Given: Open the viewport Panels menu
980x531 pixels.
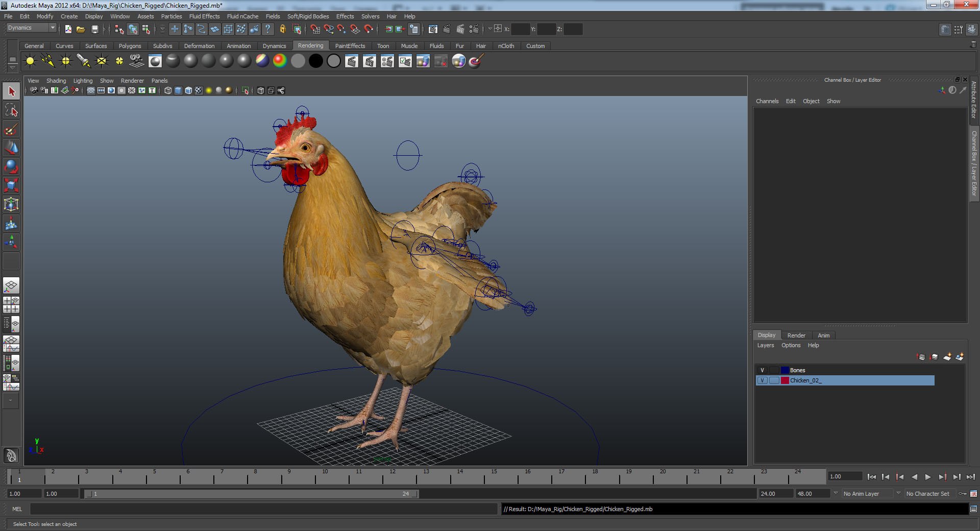Looking at the screenshot, I should (x=159, y=81).
